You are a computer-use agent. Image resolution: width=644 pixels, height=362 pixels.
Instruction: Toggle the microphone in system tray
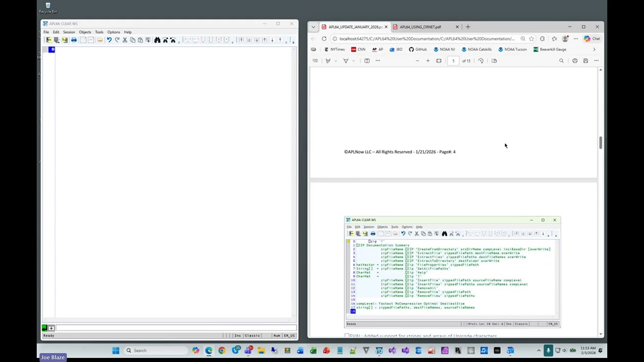click(x=548, y=350)
